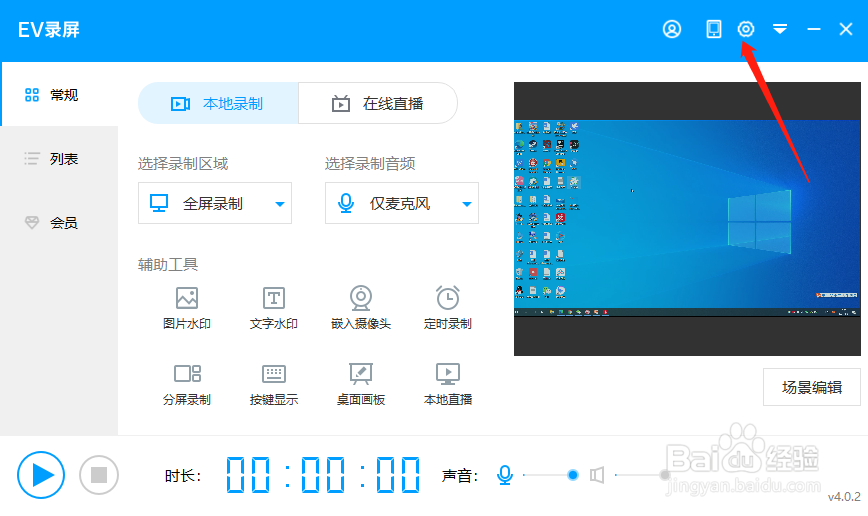This screenshot has height=516, width=868.
Task: Click the v4.0.2 version text
Action: click(x=844, y=497)
